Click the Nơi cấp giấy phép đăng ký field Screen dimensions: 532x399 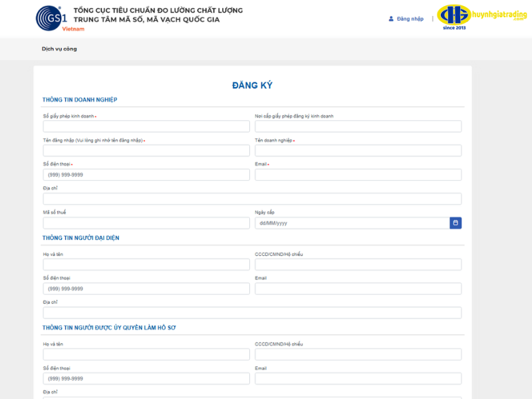(x=358, y=126)
